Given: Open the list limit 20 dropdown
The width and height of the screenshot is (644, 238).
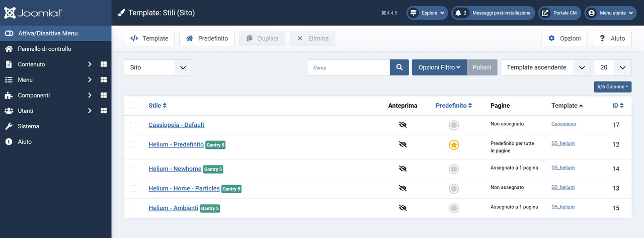Looking at the screenshot, I should click(613, 67).
